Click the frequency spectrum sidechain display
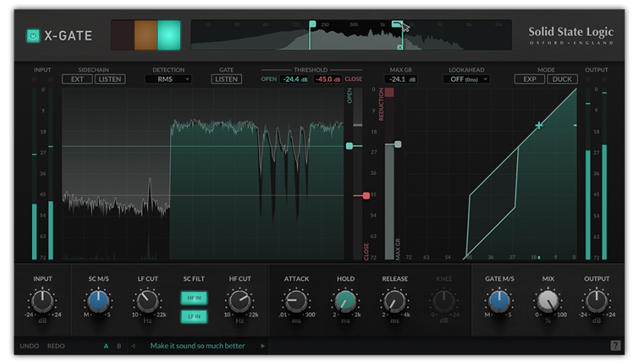 351,35
